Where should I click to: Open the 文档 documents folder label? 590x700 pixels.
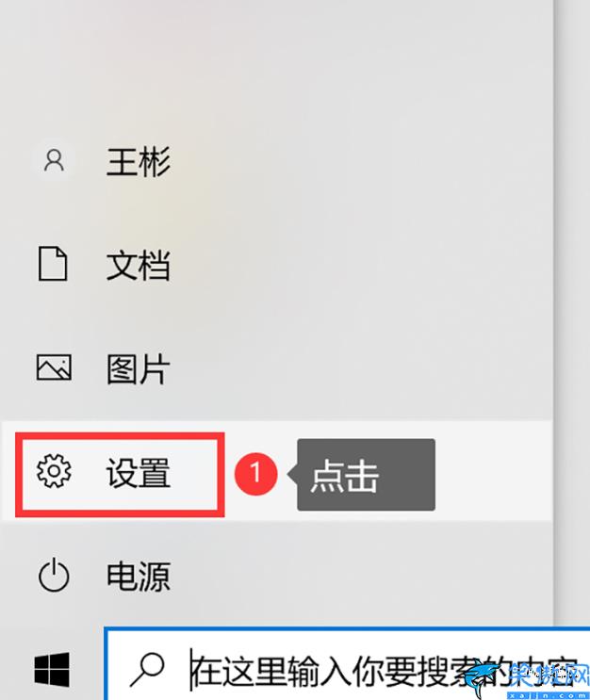tap(138, 265)
